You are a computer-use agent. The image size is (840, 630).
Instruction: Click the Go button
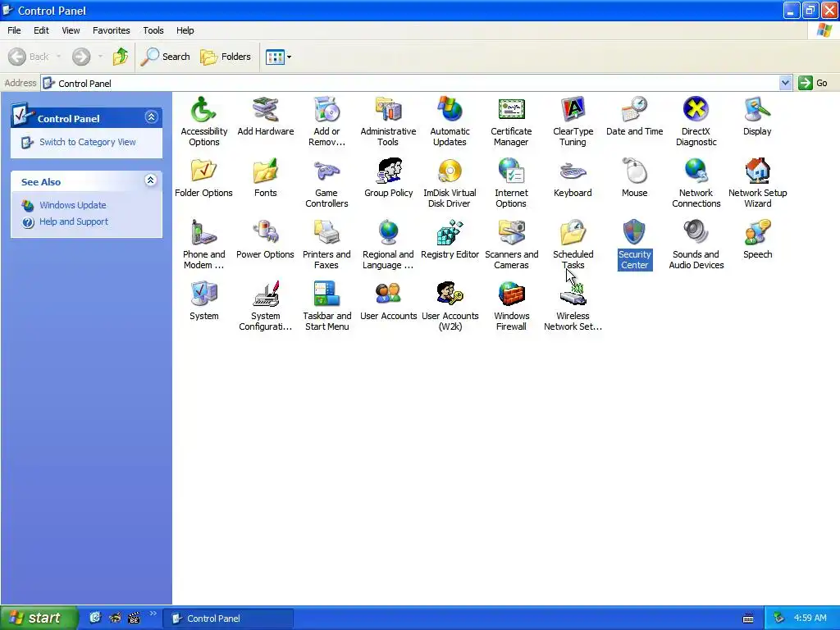pos(813,83)
